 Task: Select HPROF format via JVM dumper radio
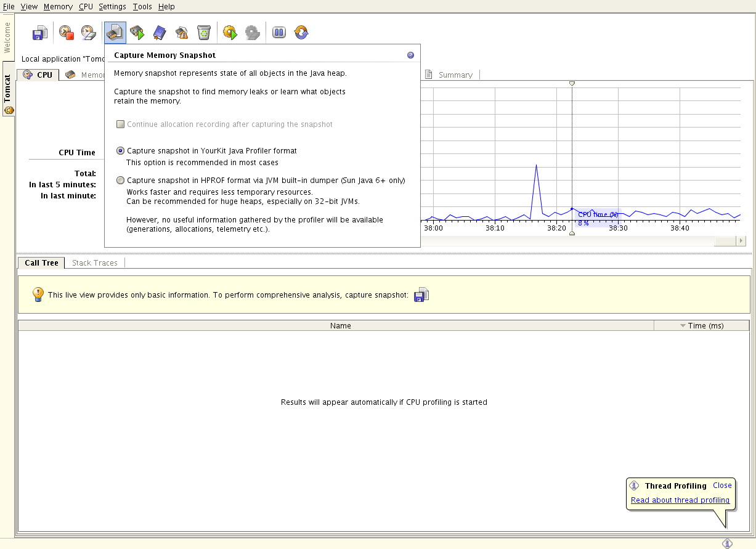(121, 181)
